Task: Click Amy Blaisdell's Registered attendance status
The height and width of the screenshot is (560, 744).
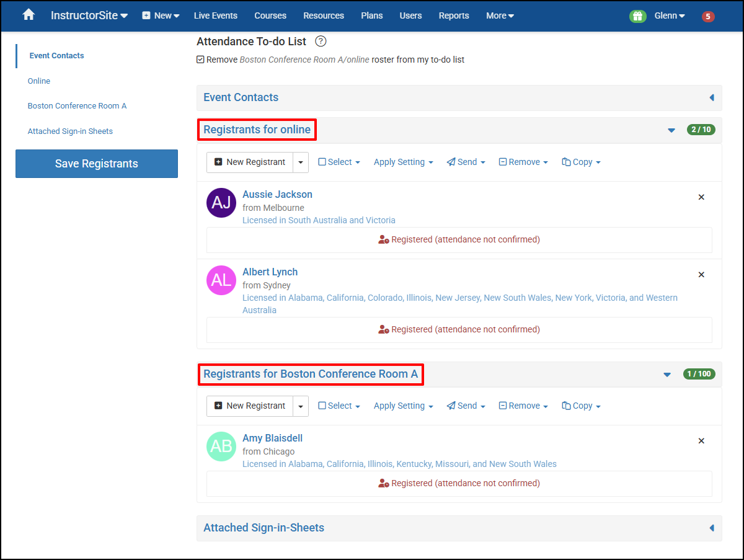Action: coord(459,483)
